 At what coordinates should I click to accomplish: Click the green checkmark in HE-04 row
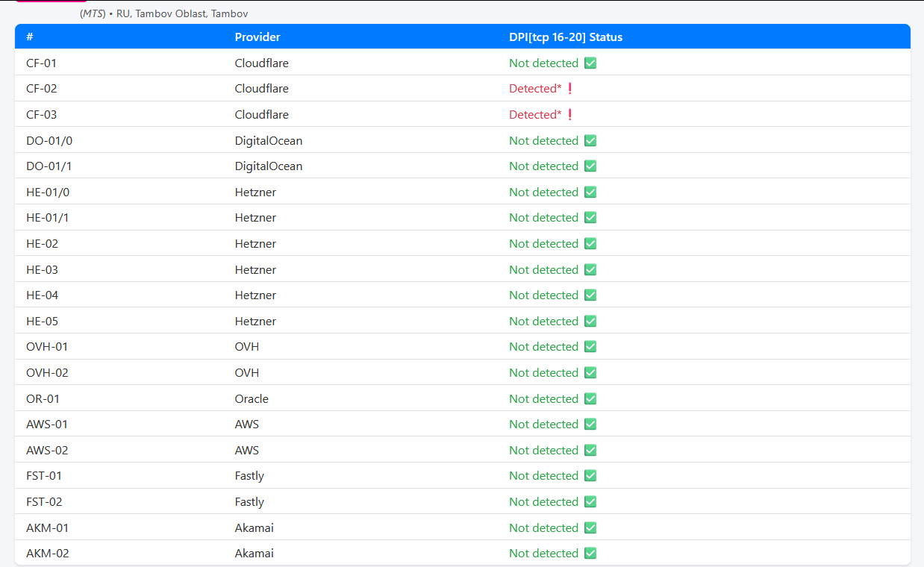(x=590, y=295)
